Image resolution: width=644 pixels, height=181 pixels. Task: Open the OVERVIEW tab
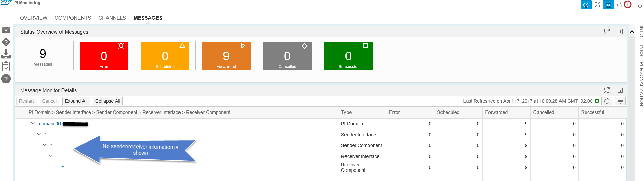click(x=33, y=18)
